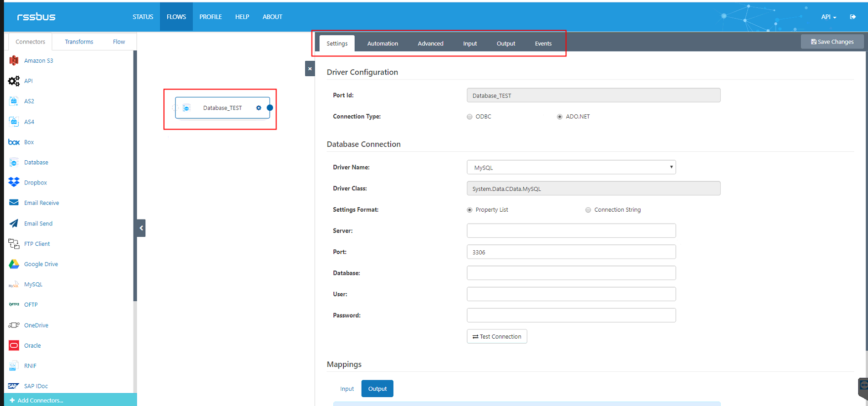868x406 pixels.
Task: Choose Connection String settings format
Action: tap(588, 210)
